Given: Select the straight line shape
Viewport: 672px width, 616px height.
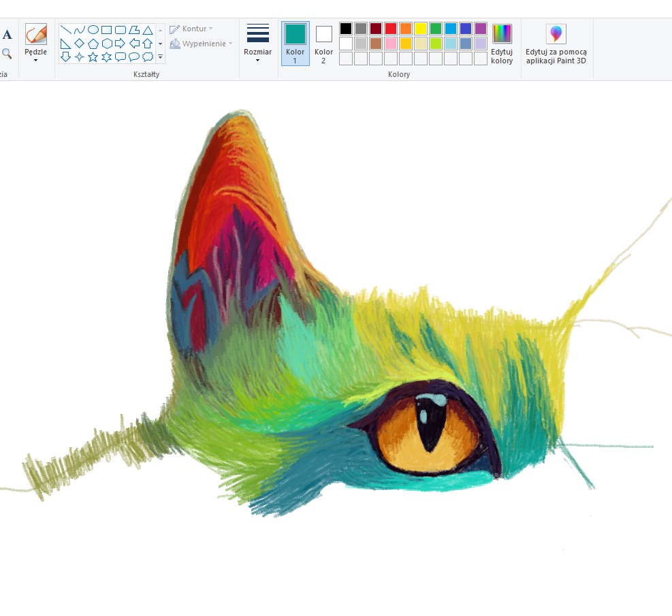Looking at the screenshot, I should point(66,30).
